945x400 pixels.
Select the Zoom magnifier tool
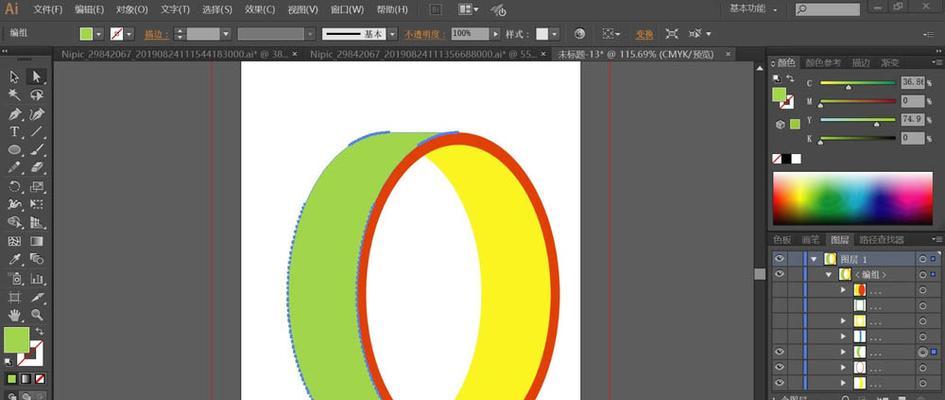[x=37, y=314]
